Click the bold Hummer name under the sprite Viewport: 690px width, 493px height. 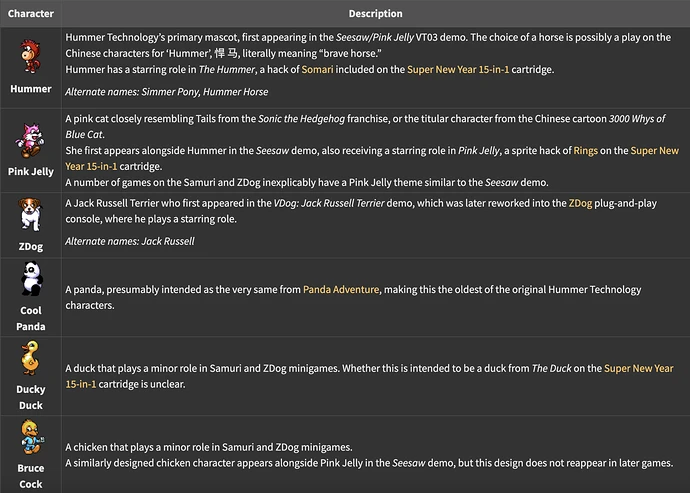pos(30,89)
